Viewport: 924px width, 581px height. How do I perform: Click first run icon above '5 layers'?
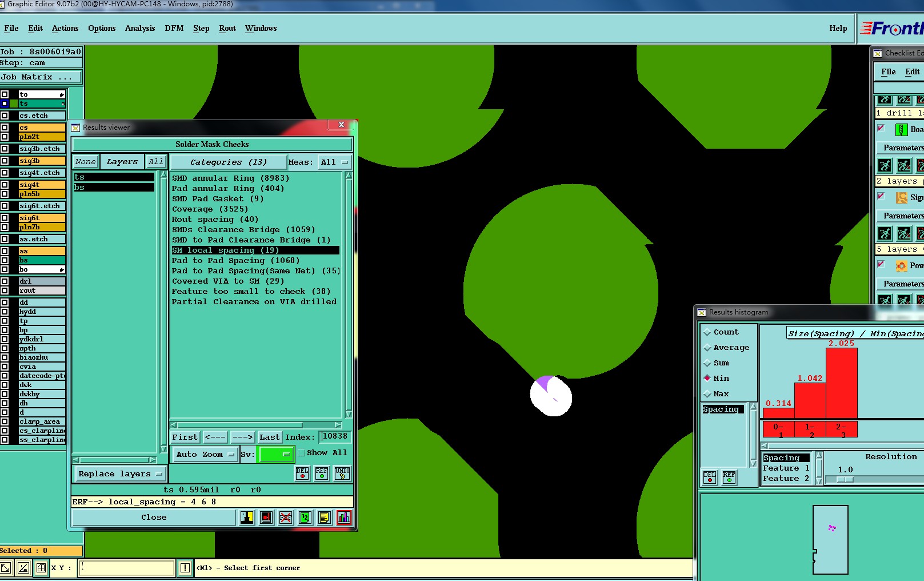click(885, 233)
